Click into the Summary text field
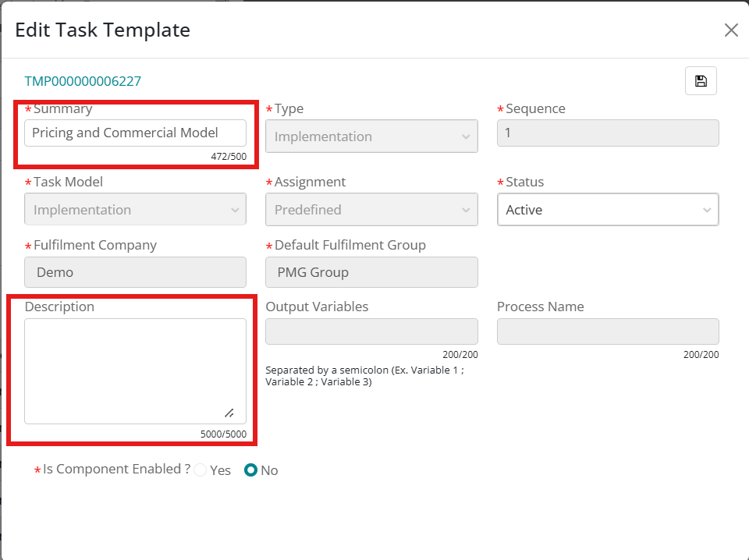The height and width of the screenshot is (560, 749). coord(135,133)
